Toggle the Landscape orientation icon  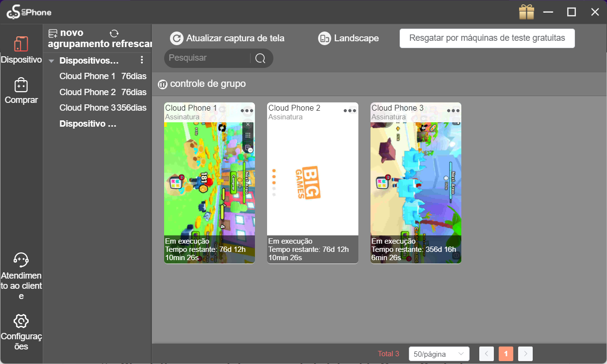point(324,38)
